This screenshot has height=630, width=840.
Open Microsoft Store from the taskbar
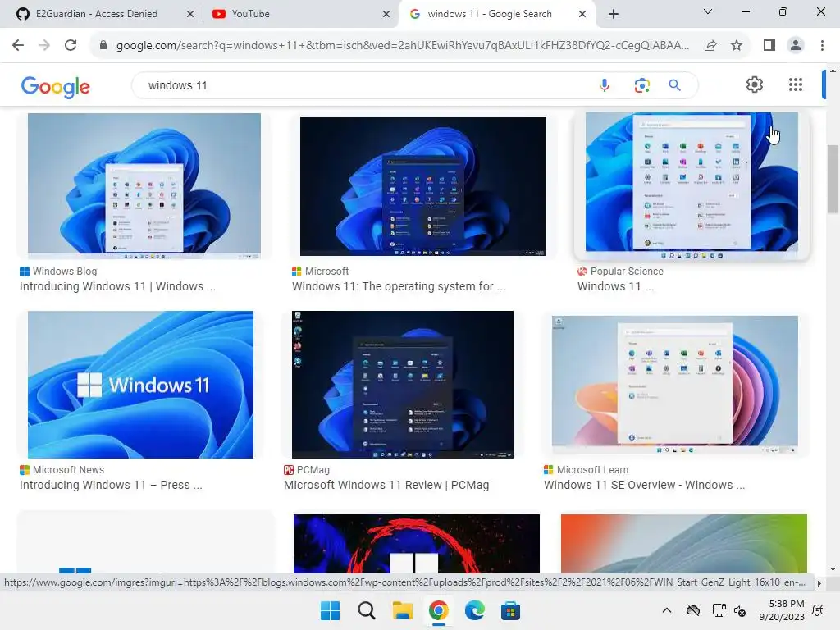pyautogui.click(x=510, y=610)
